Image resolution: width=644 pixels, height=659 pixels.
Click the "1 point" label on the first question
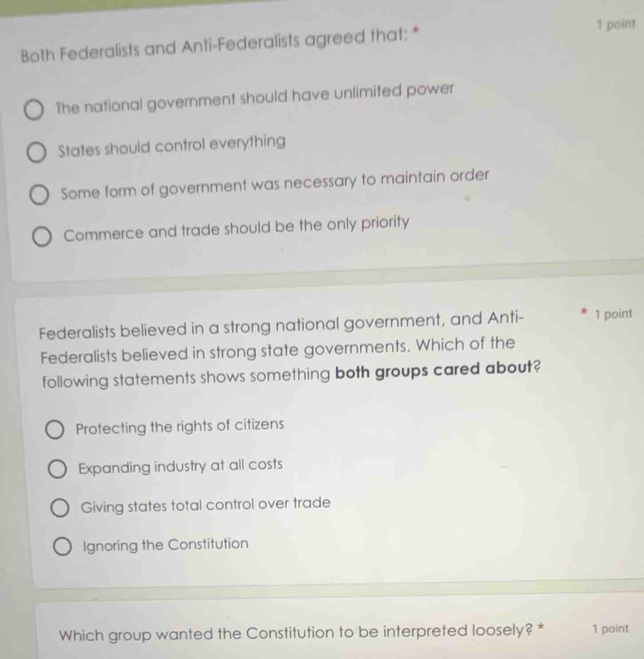pos(617,25)
